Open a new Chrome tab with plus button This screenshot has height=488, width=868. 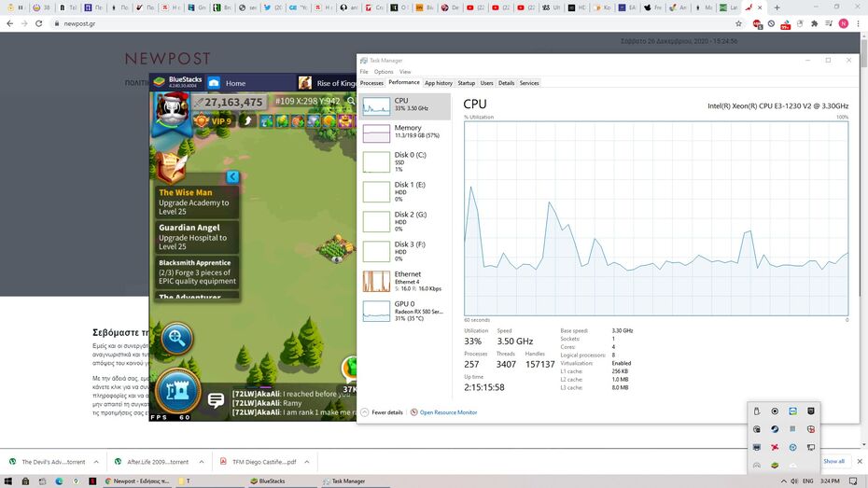click(777, 7)
